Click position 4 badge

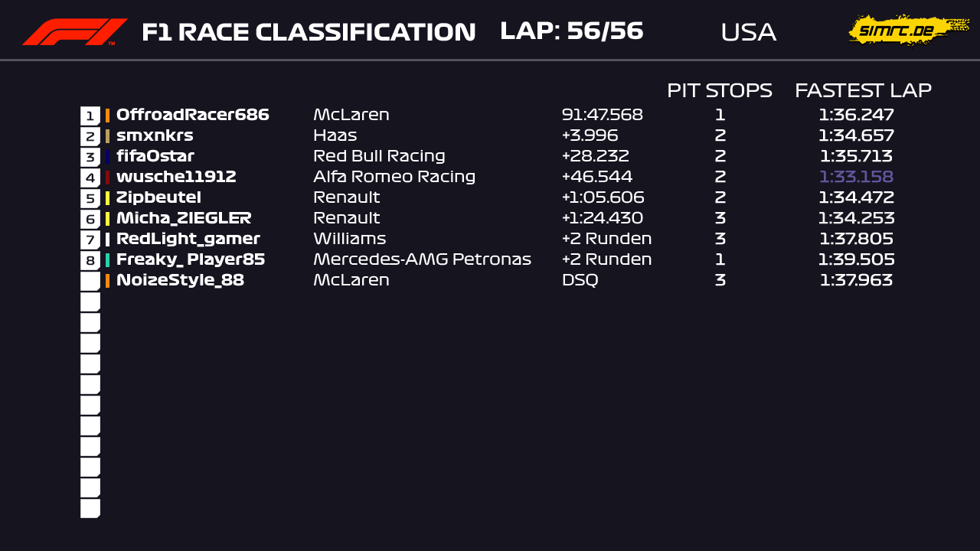tap(90, 178)
